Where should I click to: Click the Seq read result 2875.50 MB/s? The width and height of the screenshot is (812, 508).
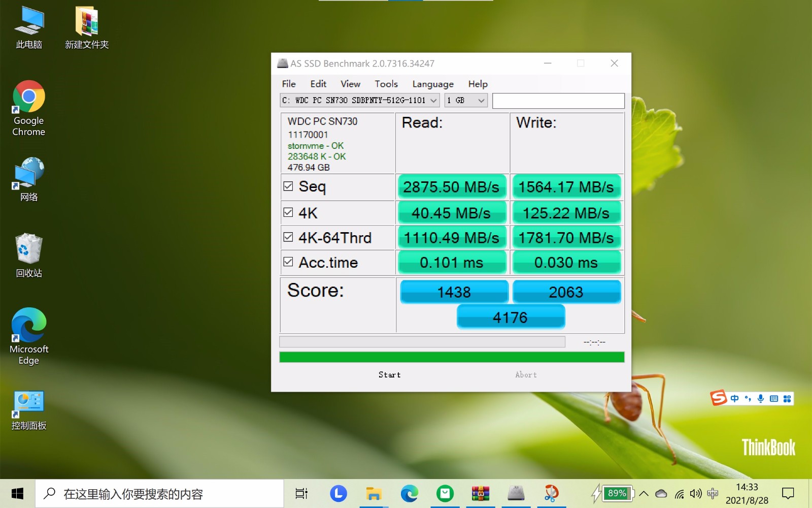(x=452, y=187)
